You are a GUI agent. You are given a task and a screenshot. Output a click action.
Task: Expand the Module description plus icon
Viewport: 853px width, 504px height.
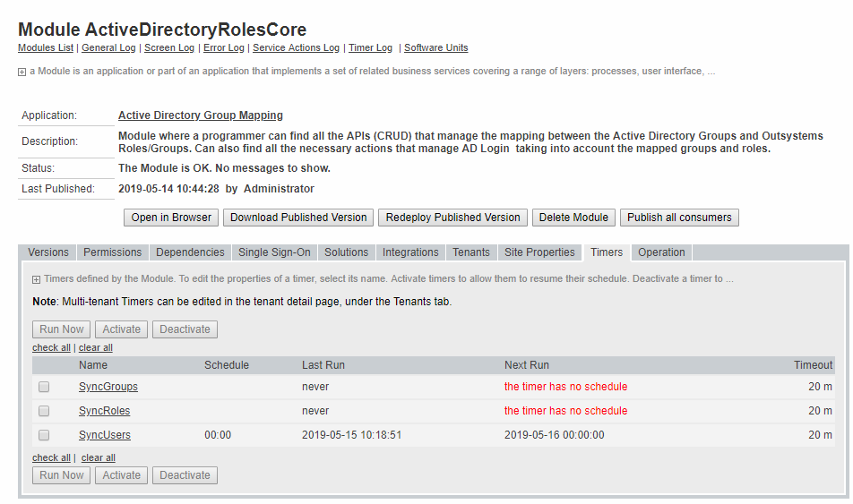coord(22,72)
